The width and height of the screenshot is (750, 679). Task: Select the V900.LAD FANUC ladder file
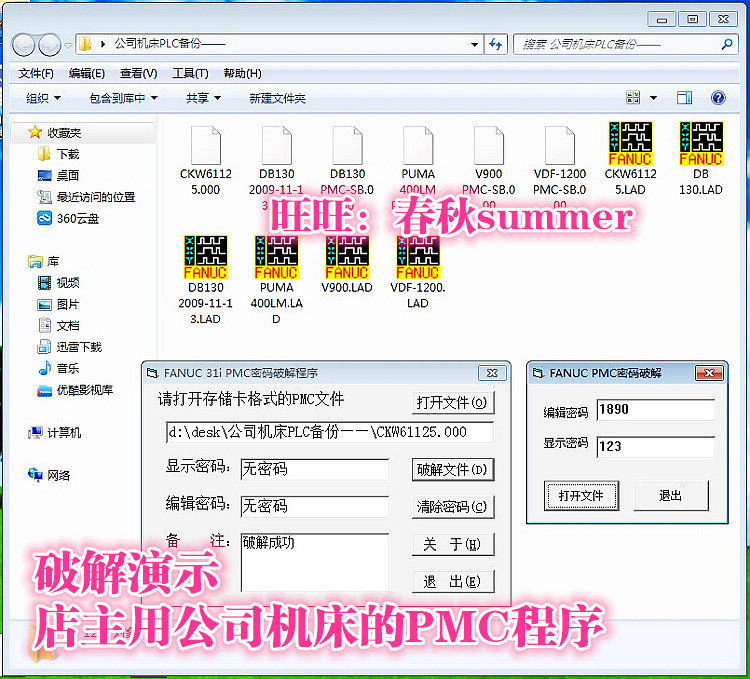coord(347,257)
